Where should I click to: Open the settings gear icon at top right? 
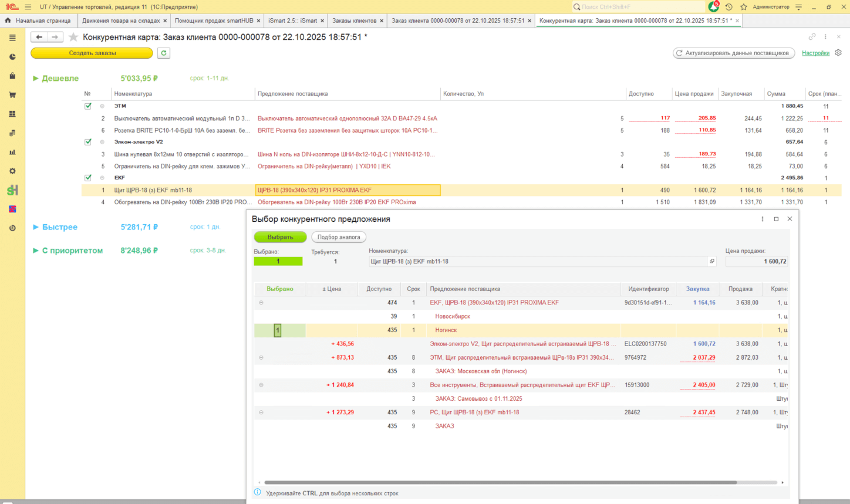coord(838,53)
